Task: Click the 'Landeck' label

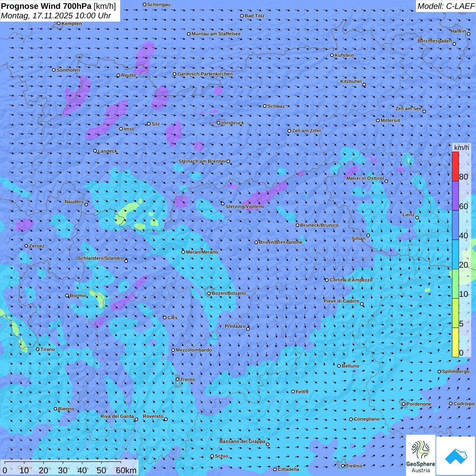Action: coord(107,151)
